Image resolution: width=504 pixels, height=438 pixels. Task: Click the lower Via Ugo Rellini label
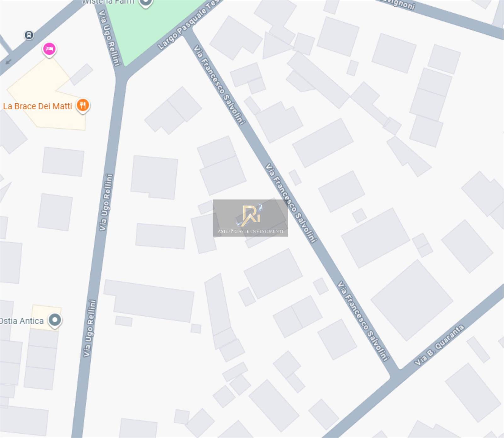[x=89, y=328]
